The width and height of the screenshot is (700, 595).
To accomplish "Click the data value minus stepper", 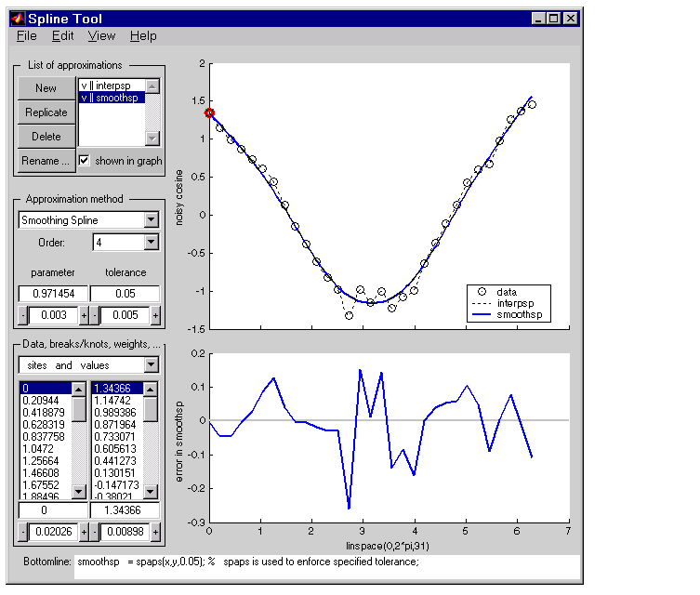I will [x=96, y=532].
